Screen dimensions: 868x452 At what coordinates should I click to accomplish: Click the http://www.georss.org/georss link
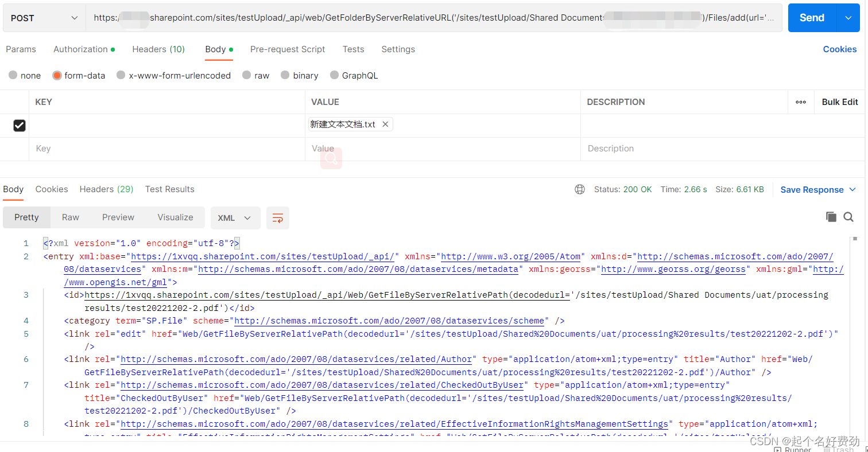coord(673,269)
